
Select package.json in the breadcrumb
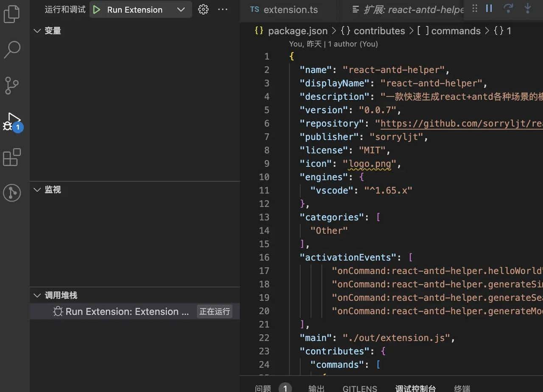298,31
